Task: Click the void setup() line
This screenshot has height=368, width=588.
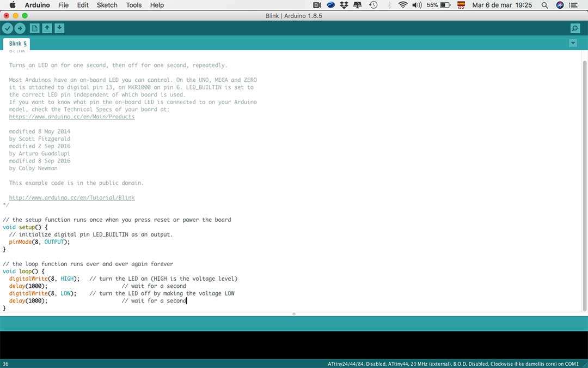Action: point(25,227)
